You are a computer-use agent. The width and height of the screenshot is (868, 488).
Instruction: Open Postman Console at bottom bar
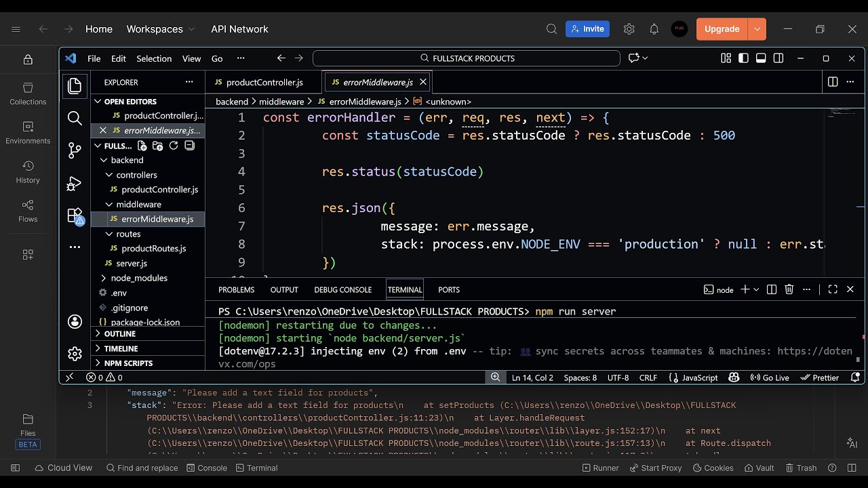pos(207,468)
